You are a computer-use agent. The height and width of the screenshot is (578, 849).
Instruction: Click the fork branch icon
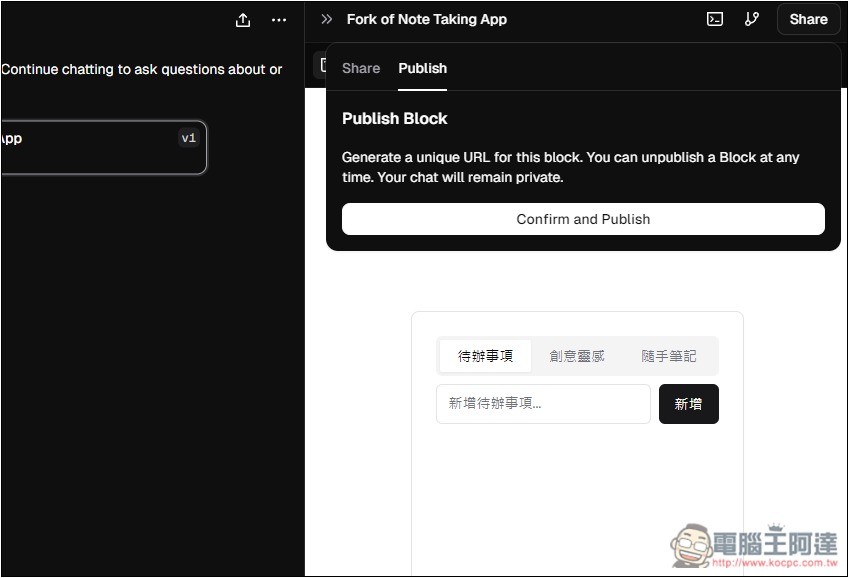pos(752,20)
